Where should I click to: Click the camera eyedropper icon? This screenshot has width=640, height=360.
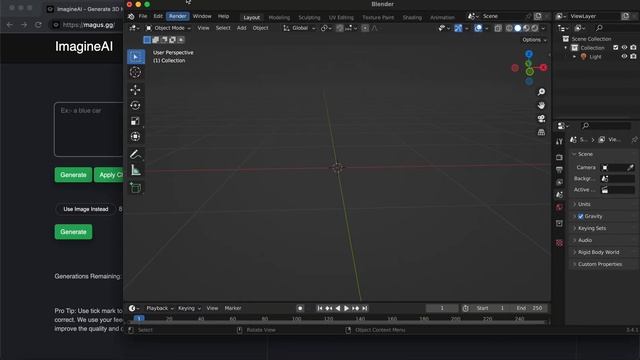[631, 167]
